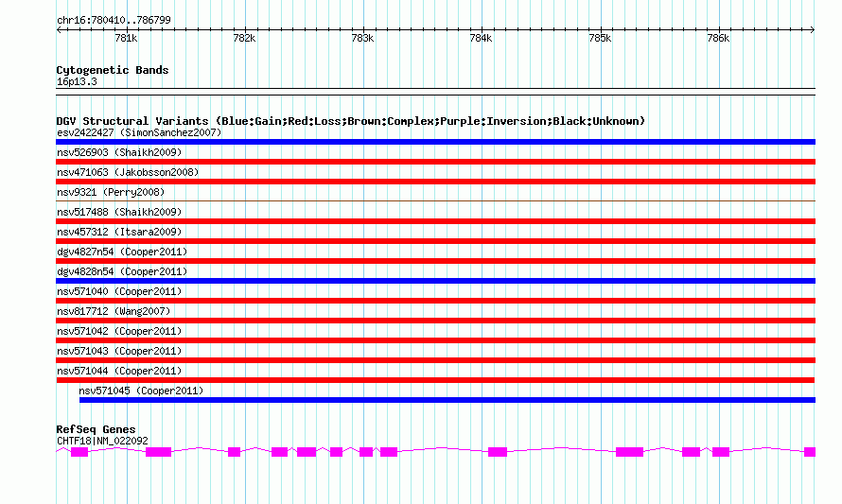This screenshot has width=842, height=504.
Task: Open variant label nsv471063 (Jakobsson2008)
Action: pyautogui.click(x=128, y=172)
